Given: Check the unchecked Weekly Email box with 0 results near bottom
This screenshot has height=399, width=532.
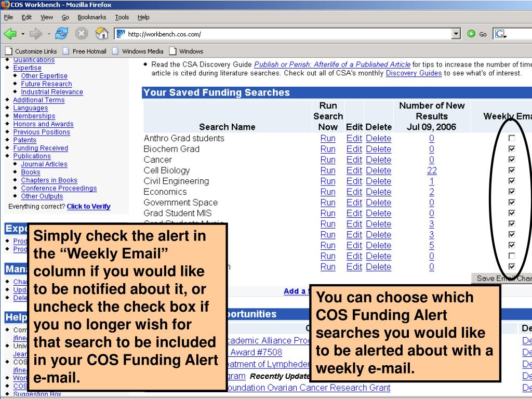Looking at the screenshot, I should [512, 256].
